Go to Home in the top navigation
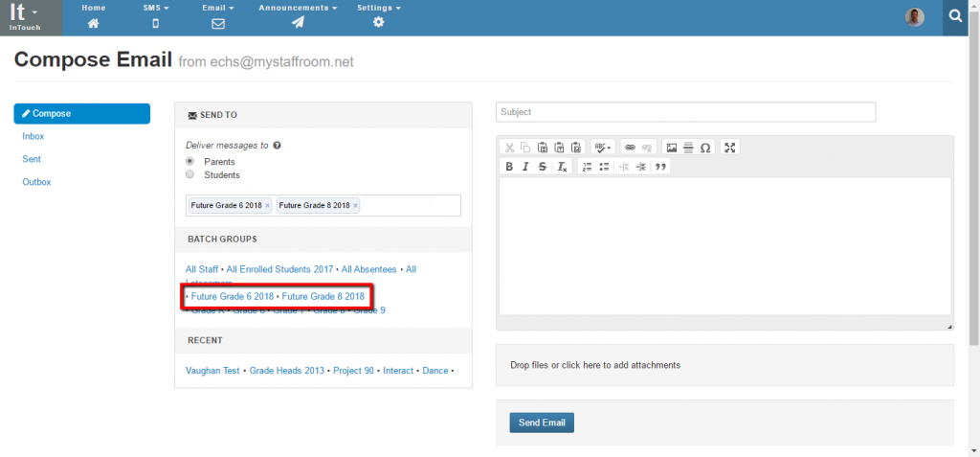 click(94, 15)
